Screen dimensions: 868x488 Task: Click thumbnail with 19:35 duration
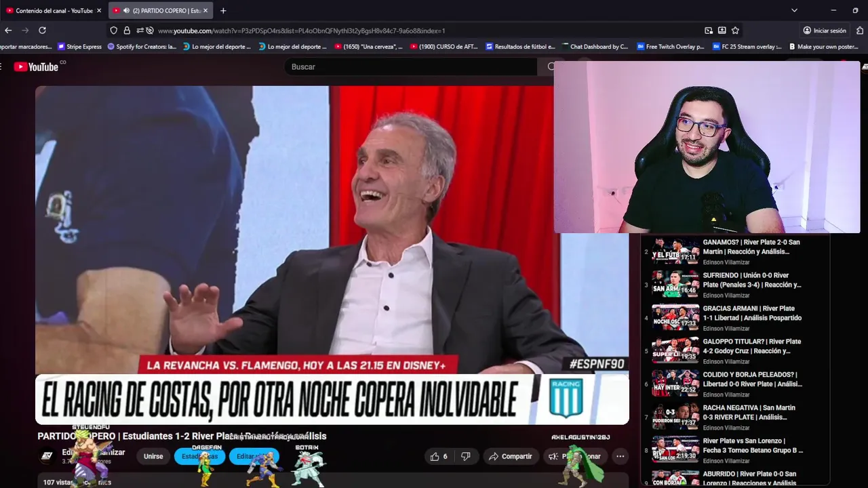coord(675,349)
